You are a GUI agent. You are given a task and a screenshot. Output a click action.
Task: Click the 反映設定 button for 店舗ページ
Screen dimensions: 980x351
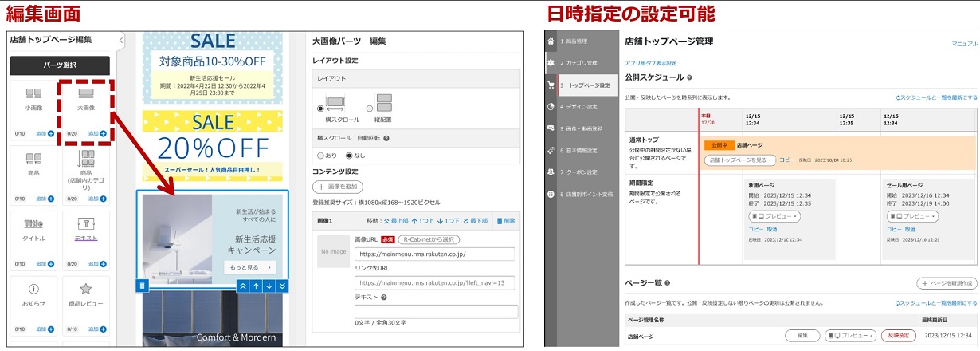click(x=898, y=336)
